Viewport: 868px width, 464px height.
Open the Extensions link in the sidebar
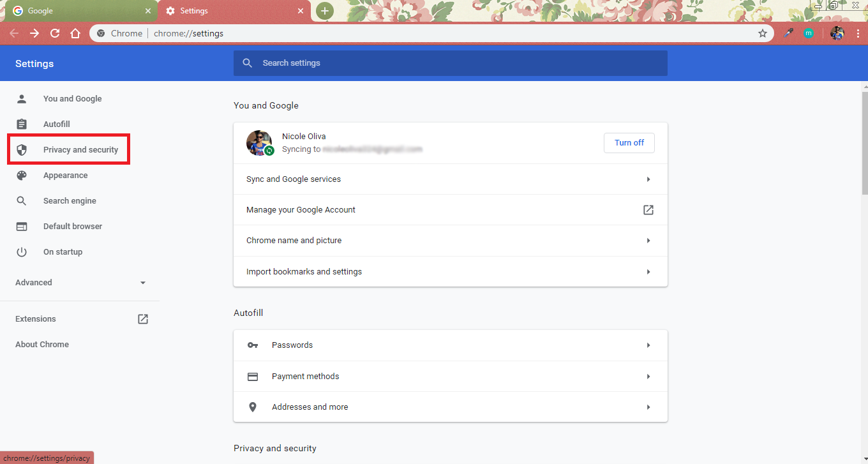click(36, 319)
